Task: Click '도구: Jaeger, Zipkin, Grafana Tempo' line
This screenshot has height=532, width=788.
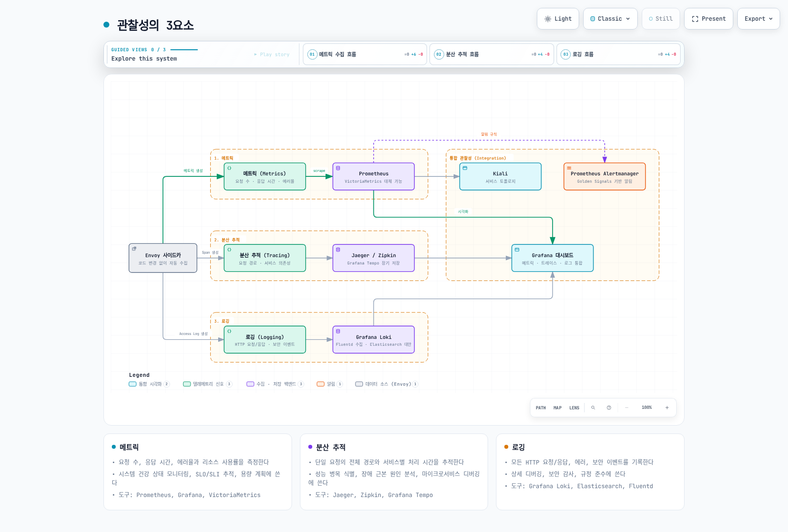Action: click(x=374, y=495)
